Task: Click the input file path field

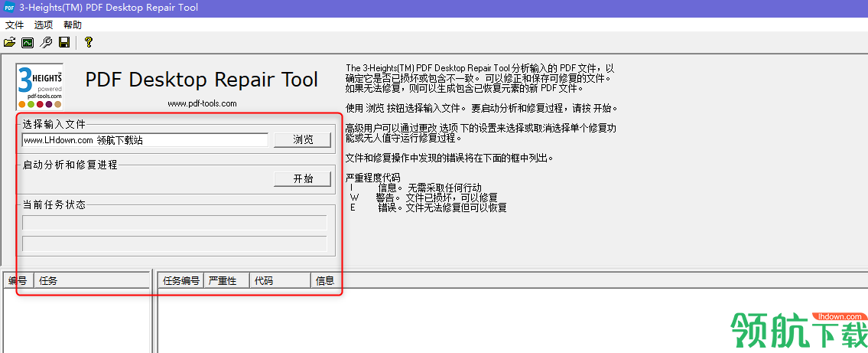Action: pyautogui.click(x=145, y=140)
